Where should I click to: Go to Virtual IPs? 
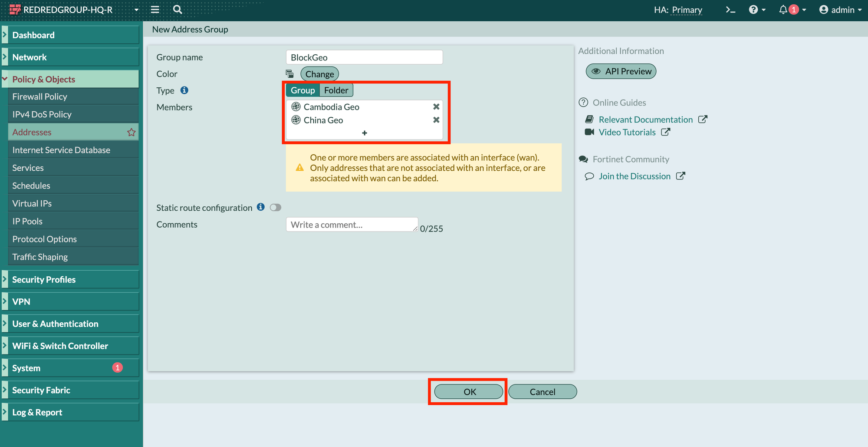point(32,204)
